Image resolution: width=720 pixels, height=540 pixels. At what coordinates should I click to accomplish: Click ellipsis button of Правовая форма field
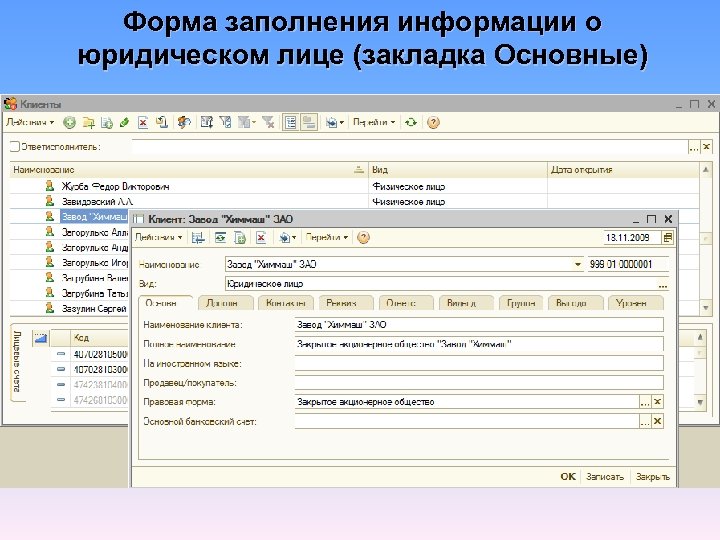pyautogui.click(x=645, y=402)
